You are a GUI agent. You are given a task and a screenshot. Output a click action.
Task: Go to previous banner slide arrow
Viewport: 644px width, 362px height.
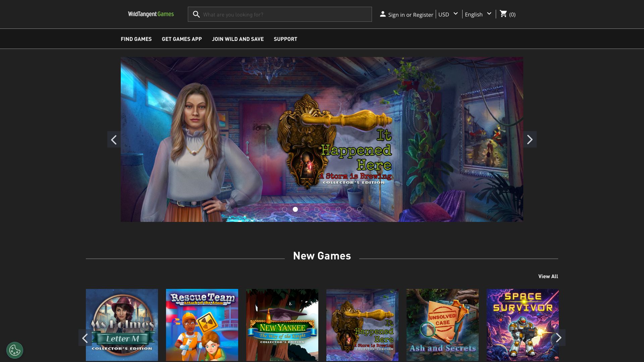point(114,139)
